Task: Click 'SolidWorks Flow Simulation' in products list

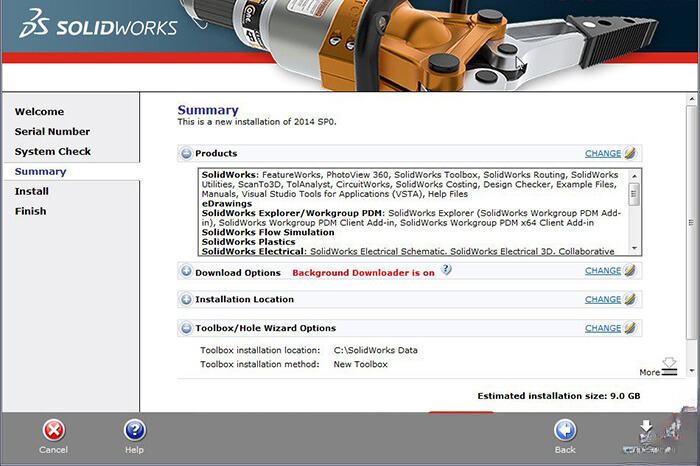Action: 268,233
